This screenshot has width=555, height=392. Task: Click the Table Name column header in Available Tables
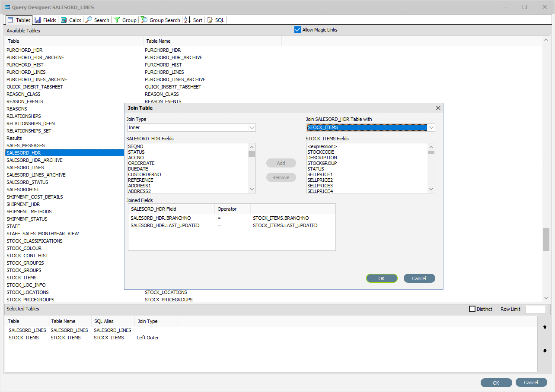coord(212,41)
